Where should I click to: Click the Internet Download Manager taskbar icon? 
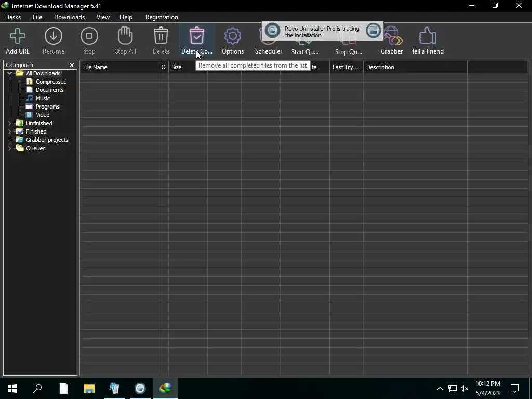(166, 389)
